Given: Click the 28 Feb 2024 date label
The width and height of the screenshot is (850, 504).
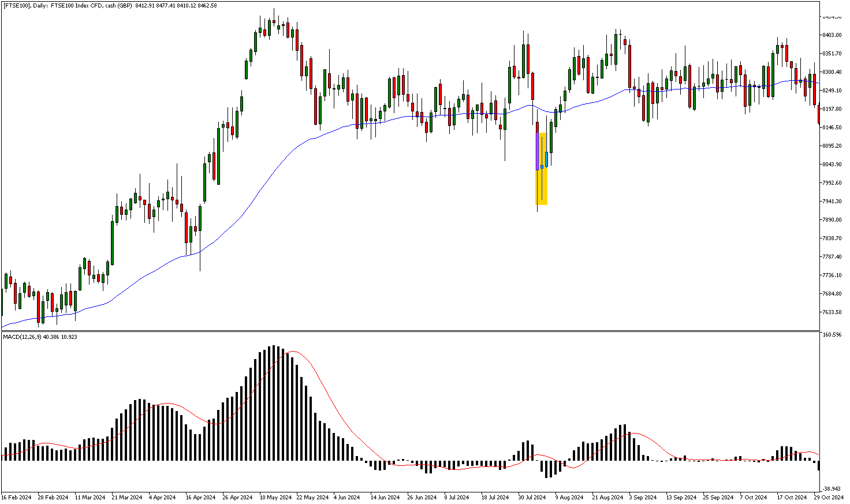Looking at the screenshot, I should point(53,497).
